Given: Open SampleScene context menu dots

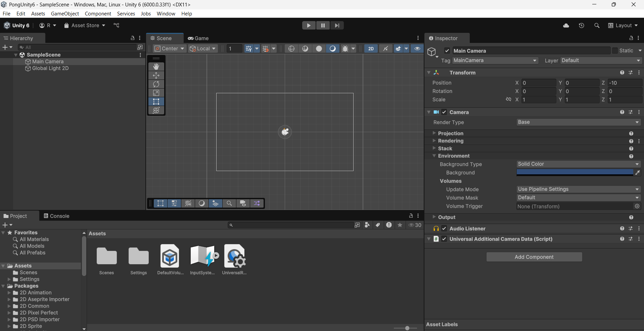Looking at the screenshot, I should [x=140, y=55].
